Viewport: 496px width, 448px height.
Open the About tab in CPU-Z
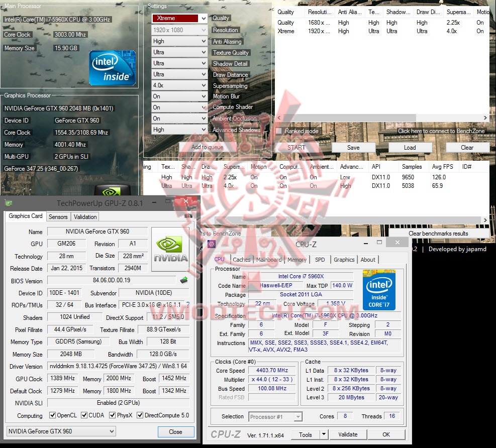[368, 260]
